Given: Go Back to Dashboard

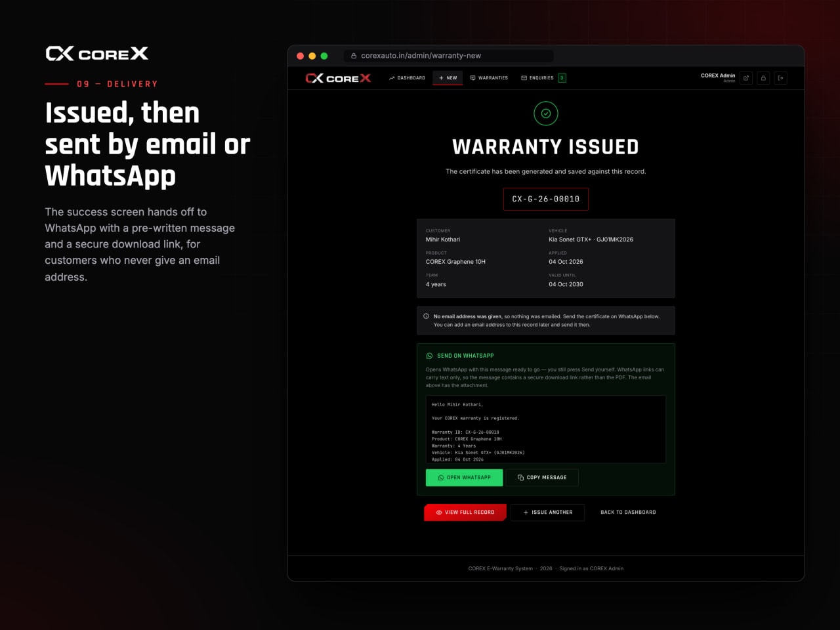Looking at the screenshot, I should pos(628,513).
